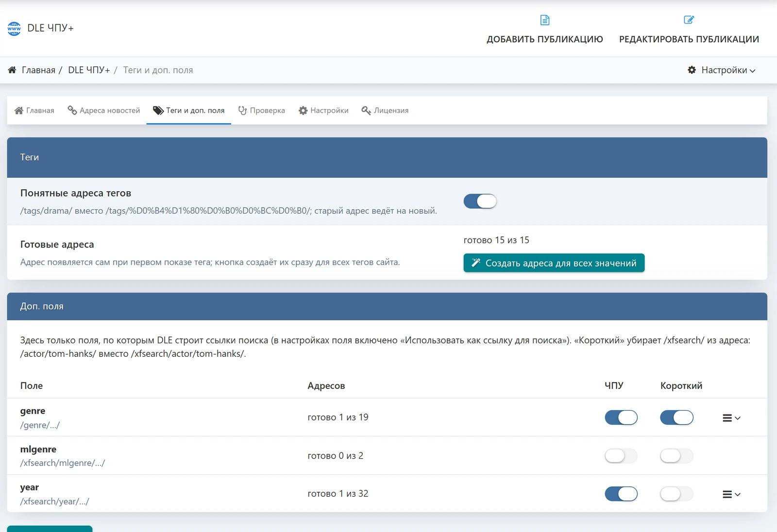The width and height of the screenshot is (777, 532).
Task: Click Создать адреса для всех значений button
Action: click(x=554, y=263)
